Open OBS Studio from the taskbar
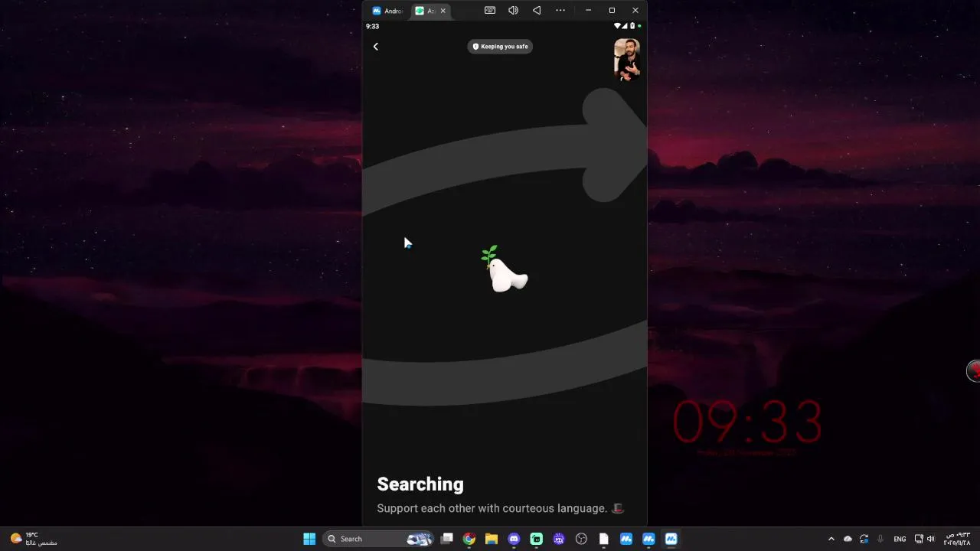The height and width of the screenshot is (551, 980). (x=581, y=539)
